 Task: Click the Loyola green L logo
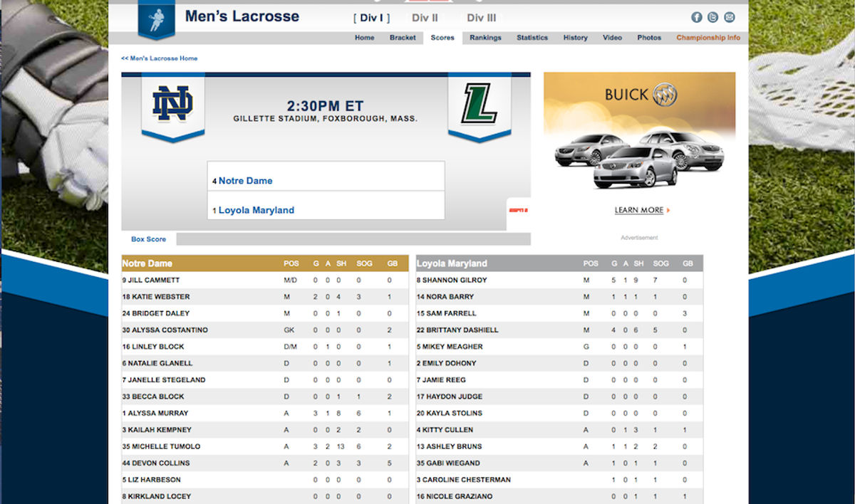[479, 104]
